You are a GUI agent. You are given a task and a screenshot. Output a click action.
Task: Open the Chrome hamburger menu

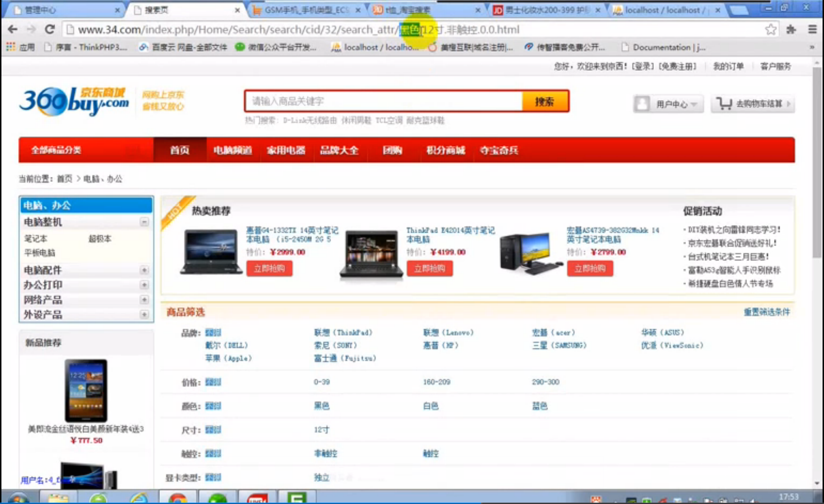(x=813, y=30)
